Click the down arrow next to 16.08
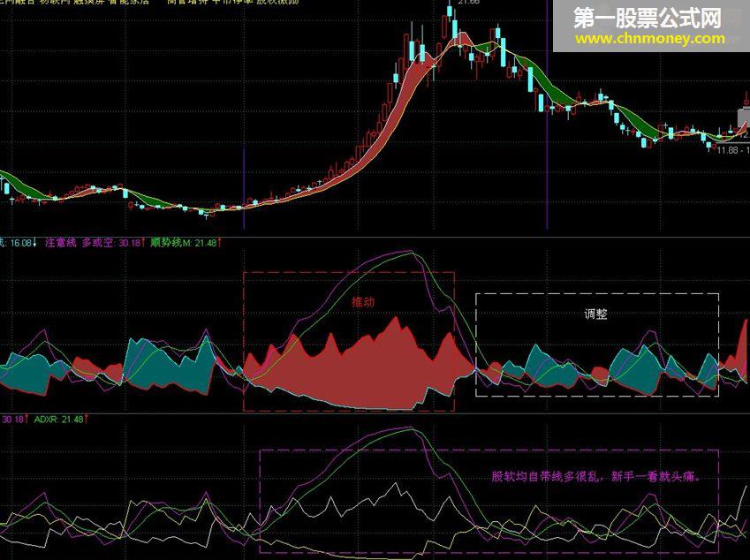The width and height of the screenshot is (750, 560). tap(35, 243)
